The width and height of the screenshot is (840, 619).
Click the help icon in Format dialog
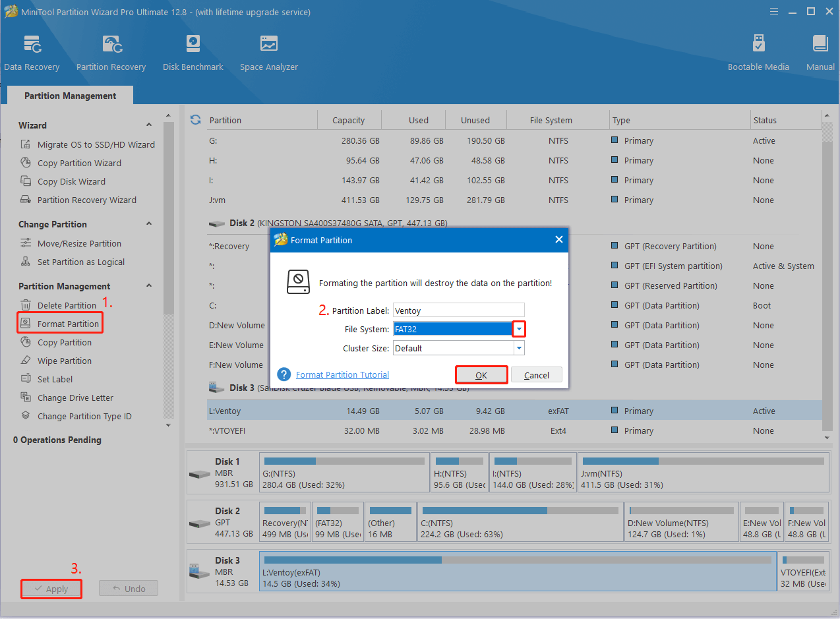284,374
